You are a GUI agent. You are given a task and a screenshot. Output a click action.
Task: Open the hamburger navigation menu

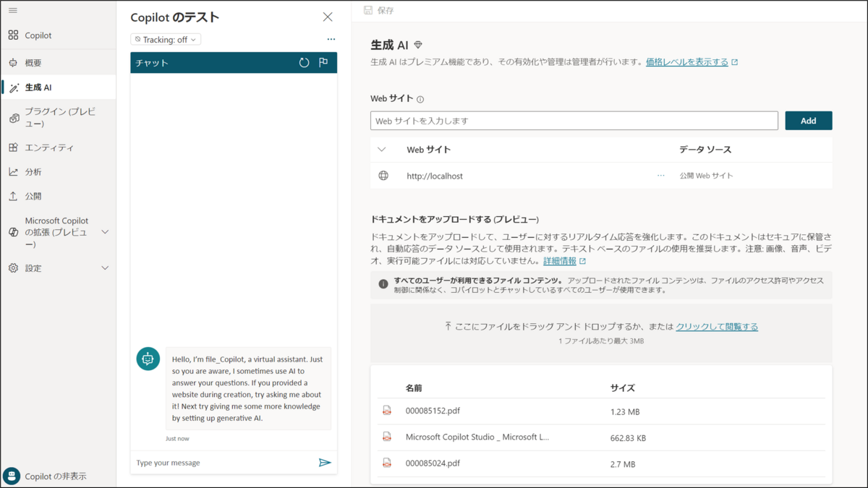13,11
